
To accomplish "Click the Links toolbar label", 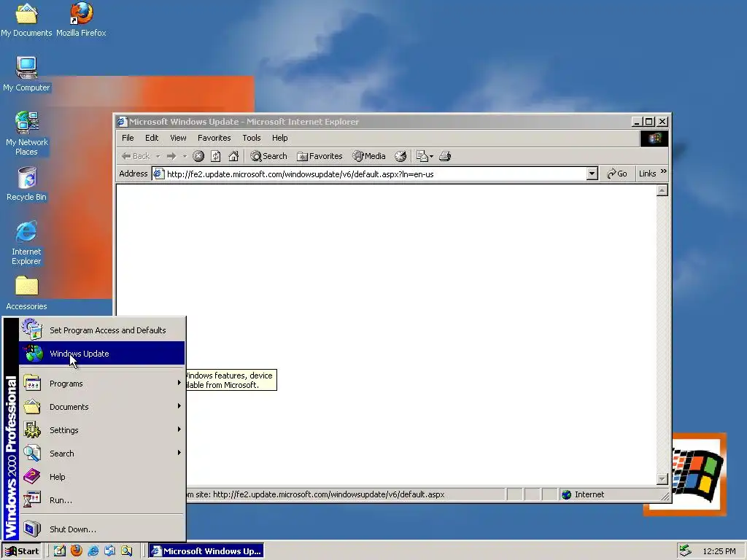I will [x=647, y=174].
